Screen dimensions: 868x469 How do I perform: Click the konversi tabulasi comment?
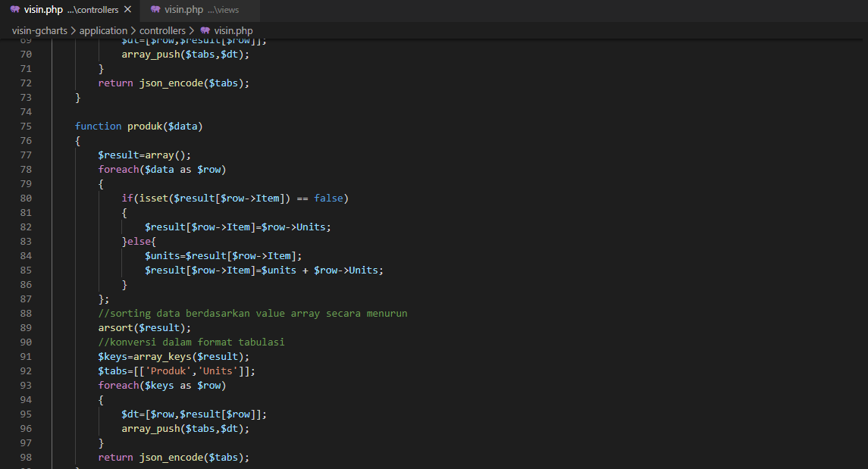click(x=192, y=342)
